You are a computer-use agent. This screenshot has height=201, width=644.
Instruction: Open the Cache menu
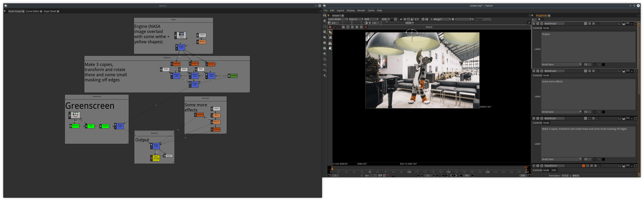coord(371,10)
